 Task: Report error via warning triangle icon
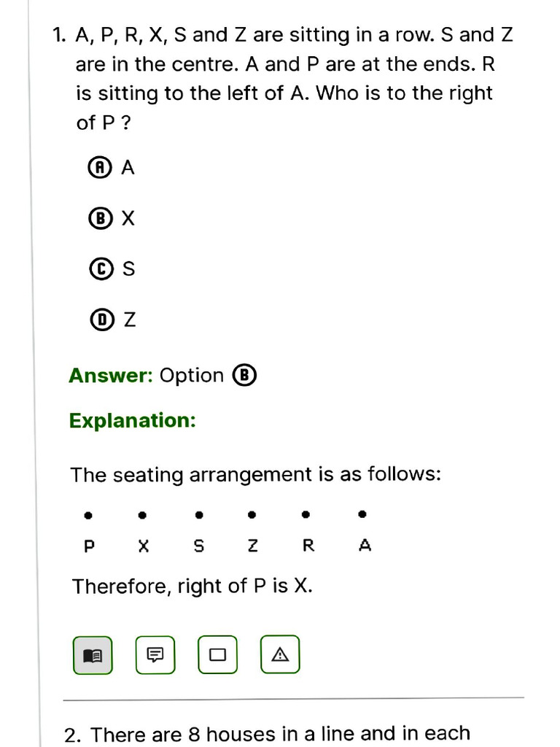(280, 655)
